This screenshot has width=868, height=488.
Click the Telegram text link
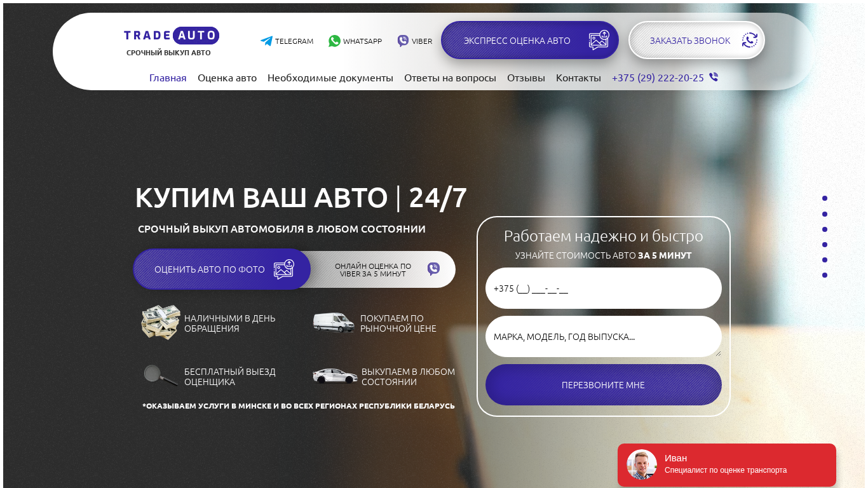(x=294, y=41)
